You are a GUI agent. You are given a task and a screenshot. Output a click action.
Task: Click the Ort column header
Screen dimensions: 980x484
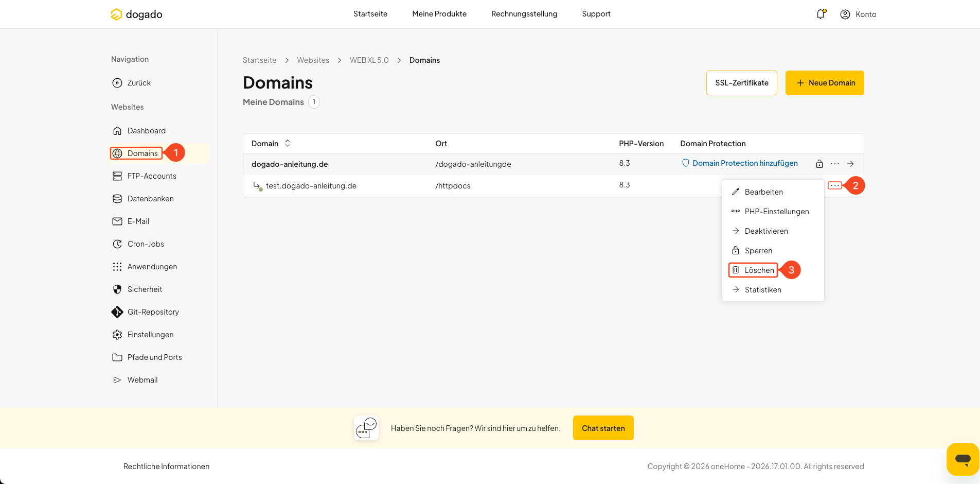pyautogui.click(x=441, y=144)
